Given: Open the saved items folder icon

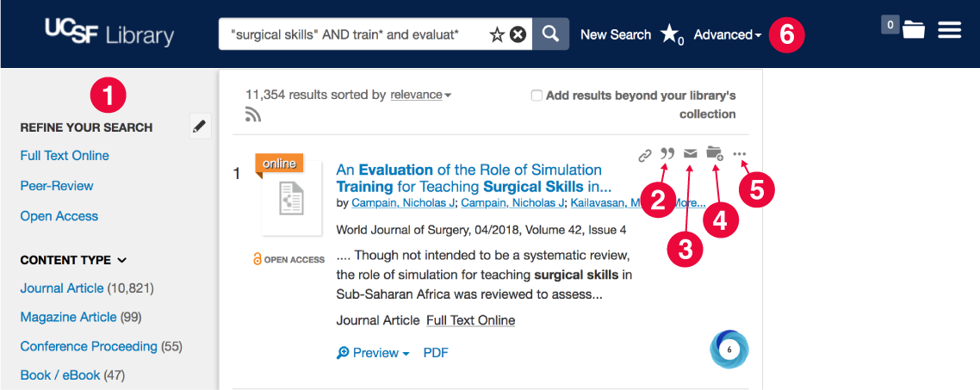Looking at the screenshot, I should [913, 29].
